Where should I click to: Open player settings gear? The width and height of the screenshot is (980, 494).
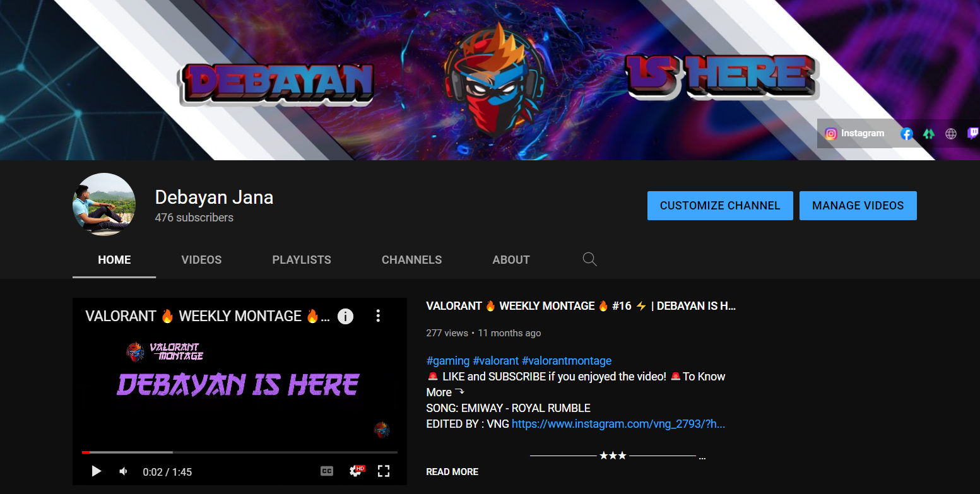click(x=356, y=471)
